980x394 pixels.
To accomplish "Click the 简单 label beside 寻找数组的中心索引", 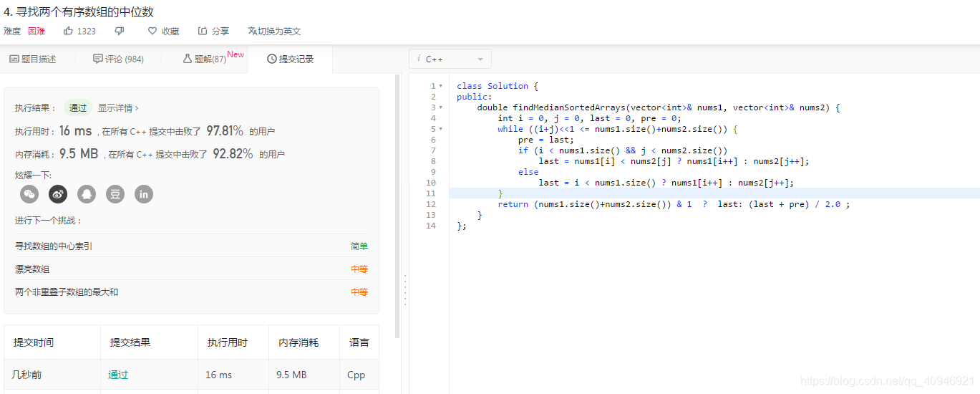I will pos(359,246).
